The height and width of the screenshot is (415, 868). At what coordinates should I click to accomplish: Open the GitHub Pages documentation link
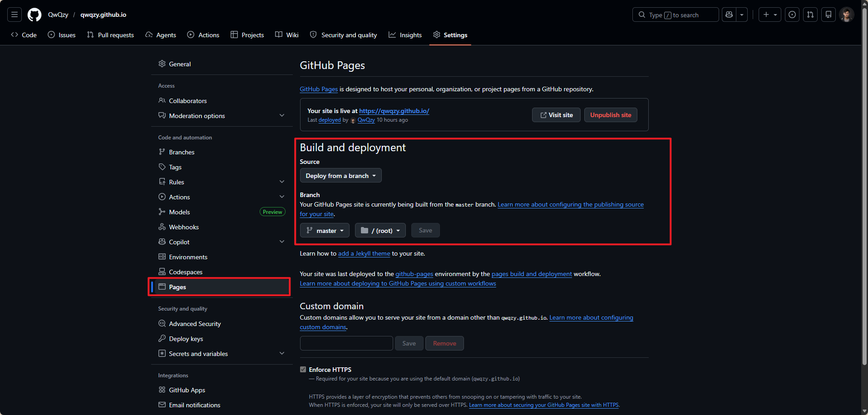(x=319, y=89)
